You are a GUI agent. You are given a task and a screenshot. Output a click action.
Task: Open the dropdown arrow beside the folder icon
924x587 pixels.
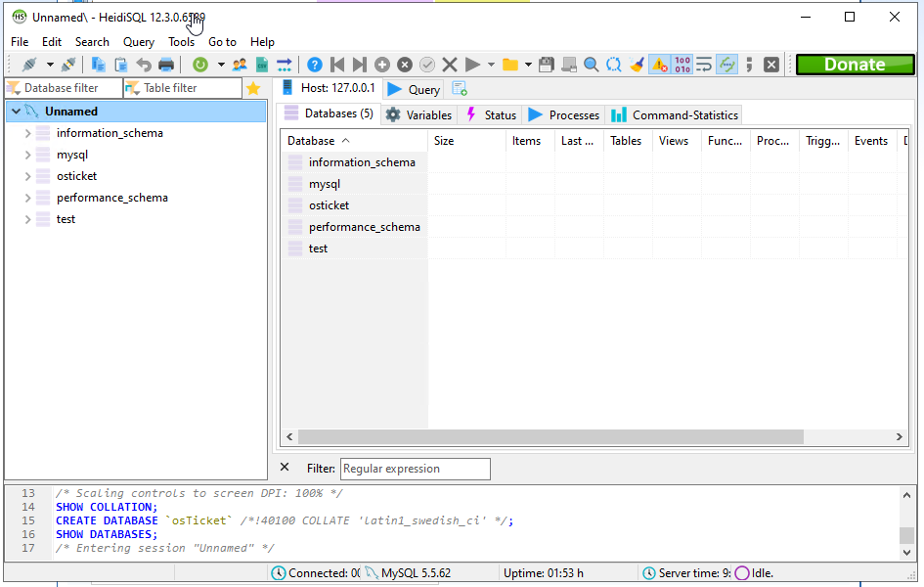528,65
